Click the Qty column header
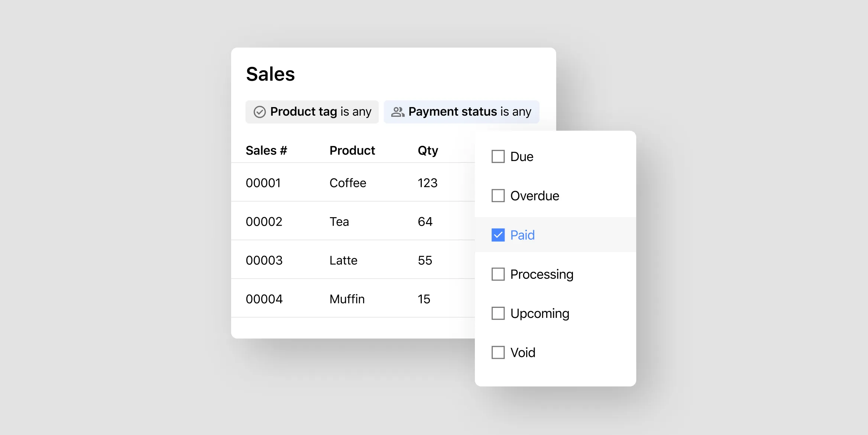Viewport: 868px width, 435px height. pos(428,151)
